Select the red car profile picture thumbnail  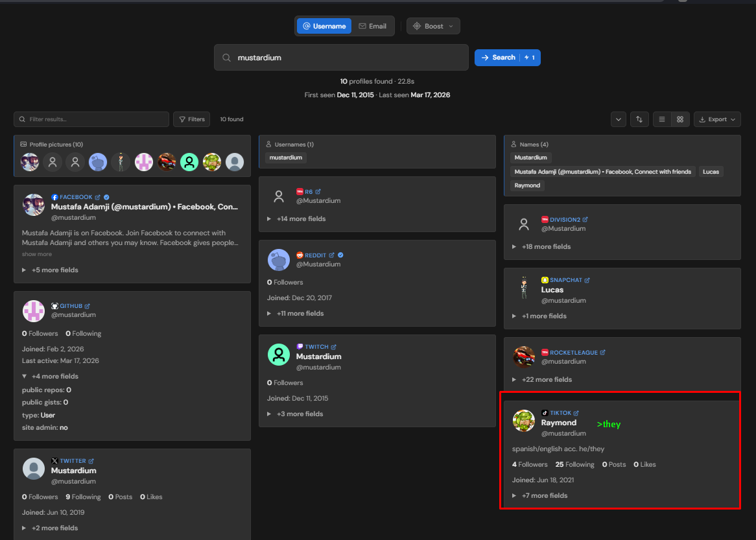(167, 162)
